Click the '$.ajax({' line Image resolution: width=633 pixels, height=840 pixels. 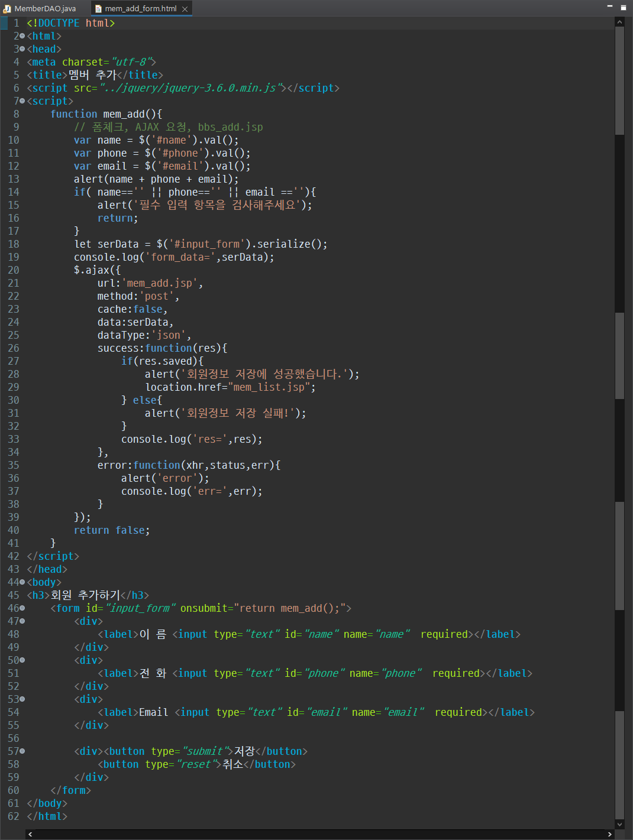point(98,270)
